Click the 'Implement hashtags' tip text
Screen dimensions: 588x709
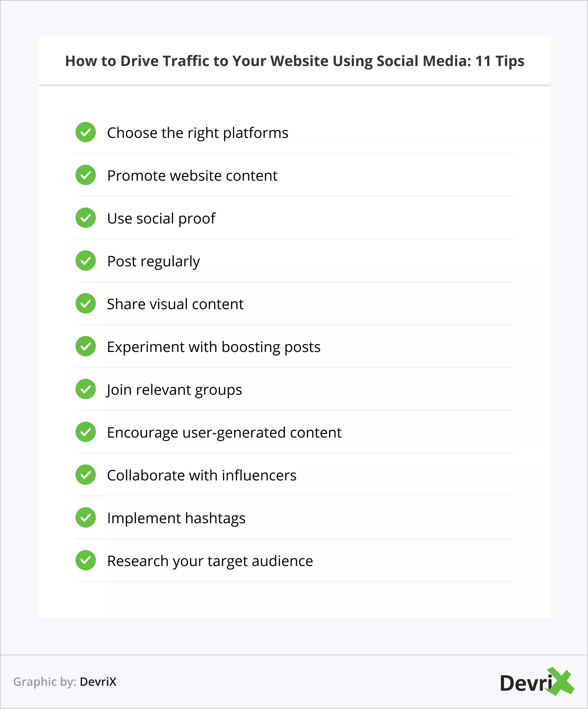(x=176, y=518)
